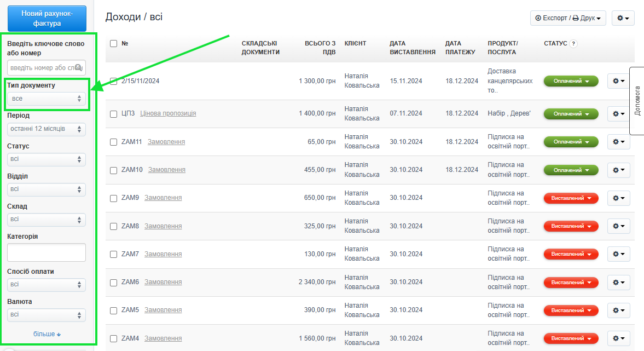Click the top-right table settings gear
Image resolution: width=644 pixels, height=351 pixels.
pos(623,18)
